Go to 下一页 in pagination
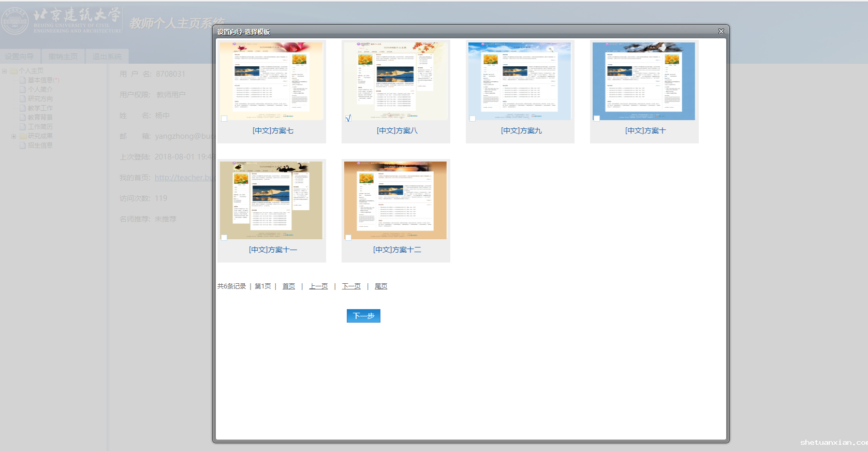 click(x=351, y=286)
